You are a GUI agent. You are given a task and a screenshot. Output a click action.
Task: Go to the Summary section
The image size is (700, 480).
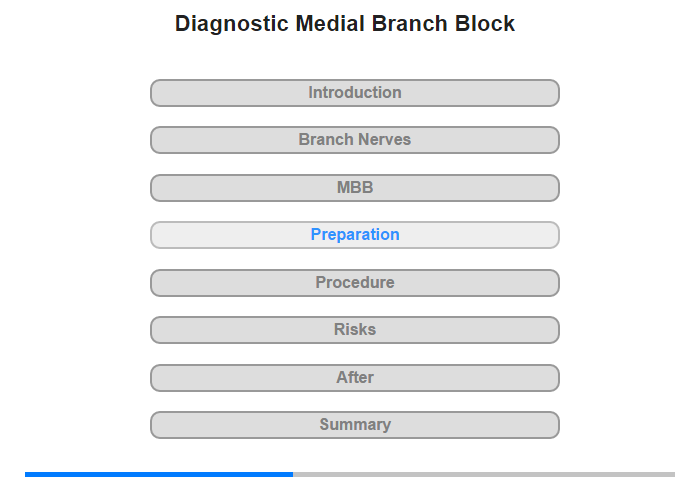tap(355, 425)
